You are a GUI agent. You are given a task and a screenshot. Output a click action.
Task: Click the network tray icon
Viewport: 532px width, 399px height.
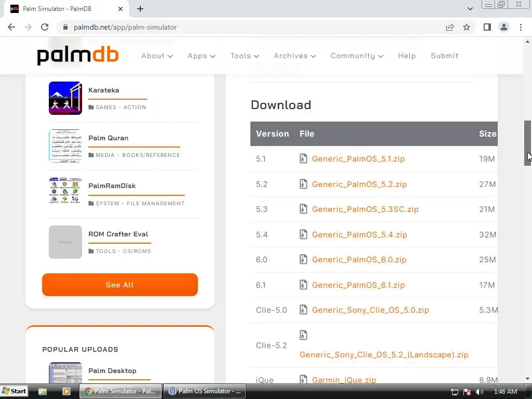point(455,392)
